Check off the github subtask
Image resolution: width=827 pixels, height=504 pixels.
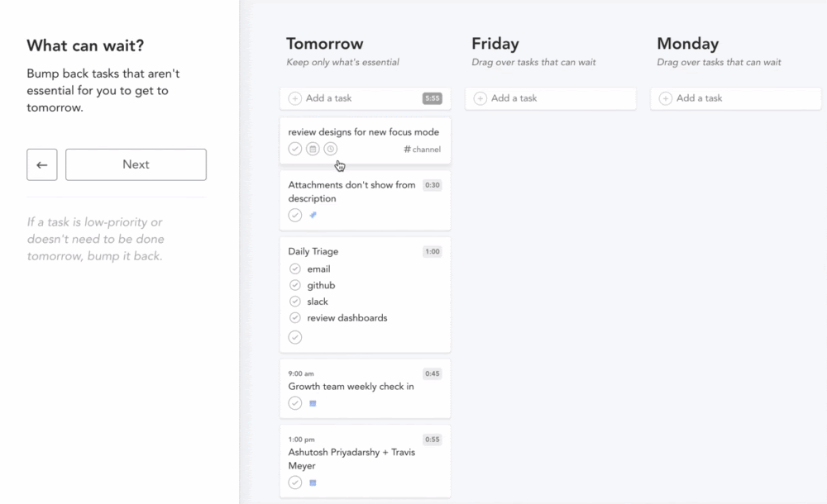(x=295, y=285)
